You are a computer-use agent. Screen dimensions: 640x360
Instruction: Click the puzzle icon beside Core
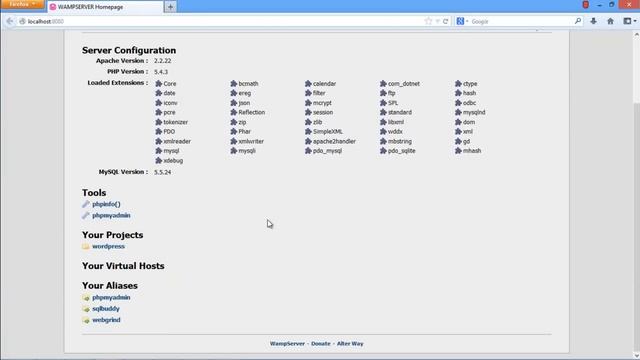(x=158, y=83)
